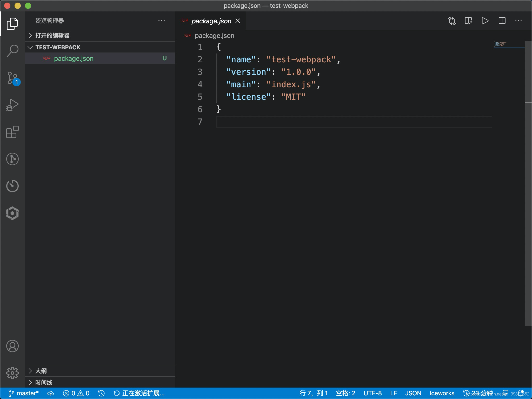This screenshot has width=532, height=399.
Task: Click the "version" key on line 3
Action: click(x=248, y=72)
